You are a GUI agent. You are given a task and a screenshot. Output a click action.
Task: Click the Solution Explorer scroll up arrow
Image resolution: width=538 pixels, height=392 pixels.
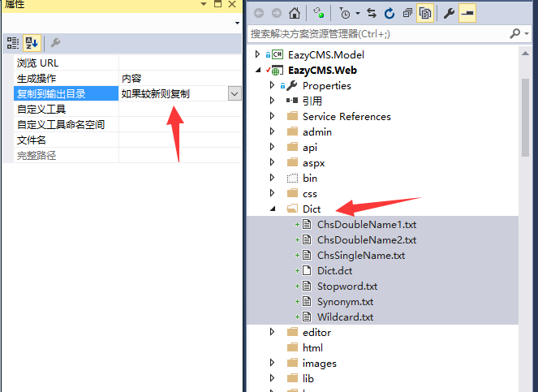pyautogui.click(x=525, y=54)
